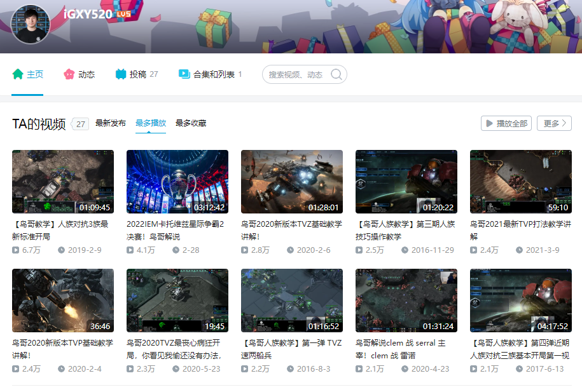The image size is (582, 392).
Task: Click the blue TV icon for 投稿
Action: [x=121, y=74]
